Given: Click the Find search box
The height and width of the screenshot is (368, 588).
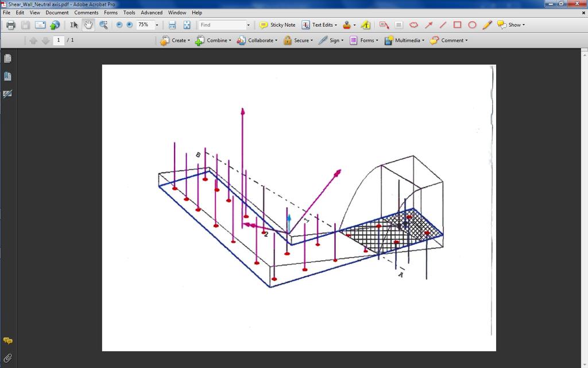Looking at the screenshot, I should point(222,25).
